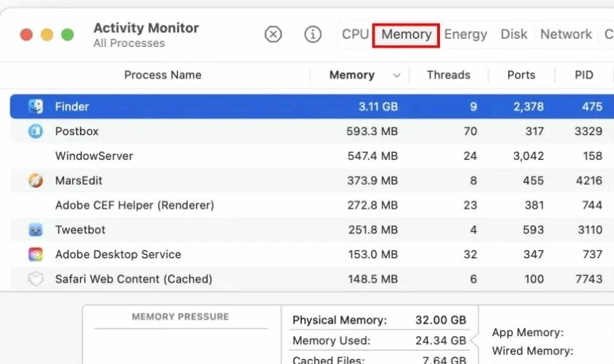Image resolution: width=614 pixels, height=364 pixels.
Task: Click PID 7743 for Safari Web Content
Action: pos(589,279)
